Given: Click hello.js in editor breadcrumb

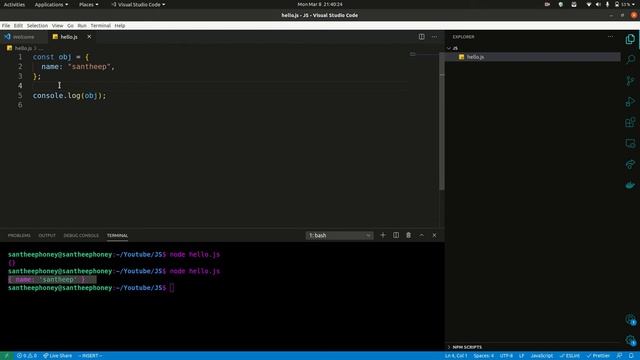Looking at the screenshot, I should [22, 48].
